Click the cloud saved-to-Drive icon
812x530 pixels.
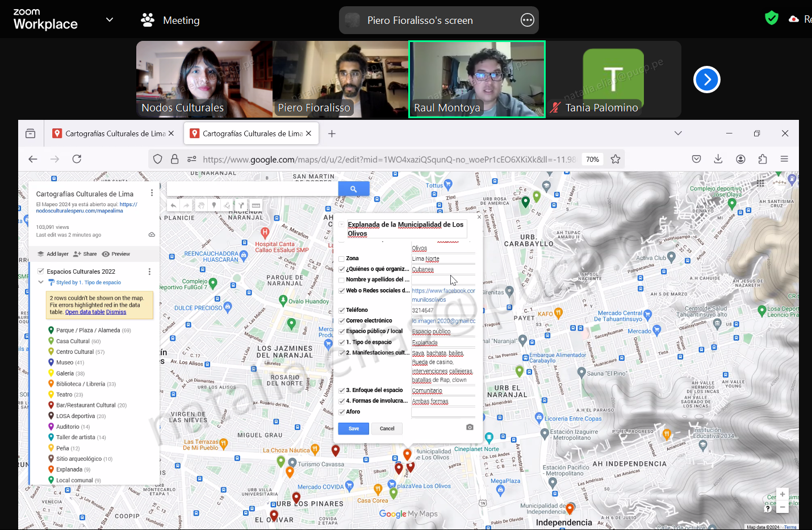pos(152,235)
